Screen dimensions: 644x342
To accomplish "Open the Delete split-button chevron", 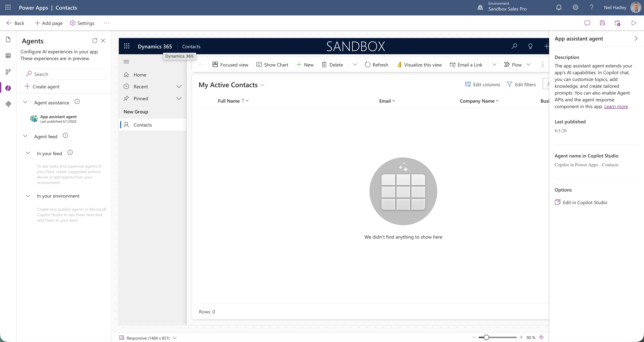I will coord(355,64).
